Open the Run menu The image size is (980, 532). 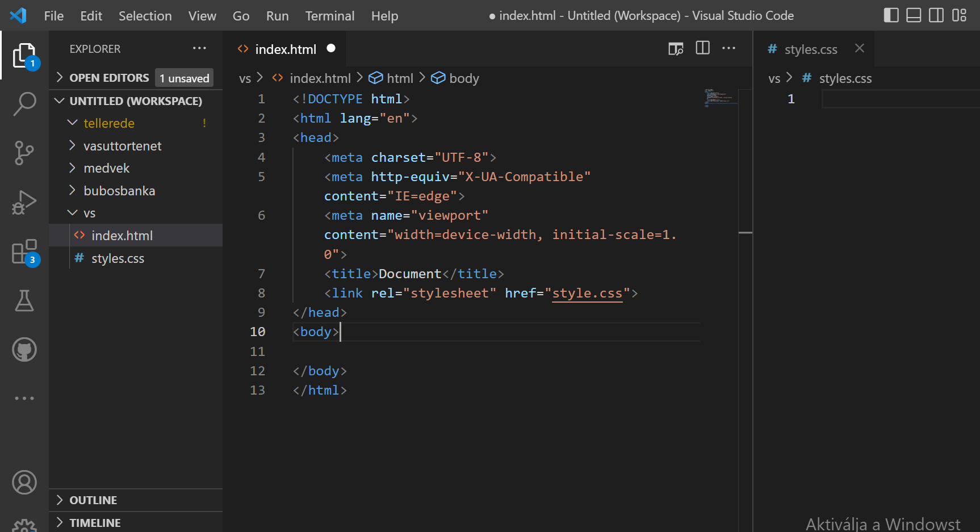point(278,16)
